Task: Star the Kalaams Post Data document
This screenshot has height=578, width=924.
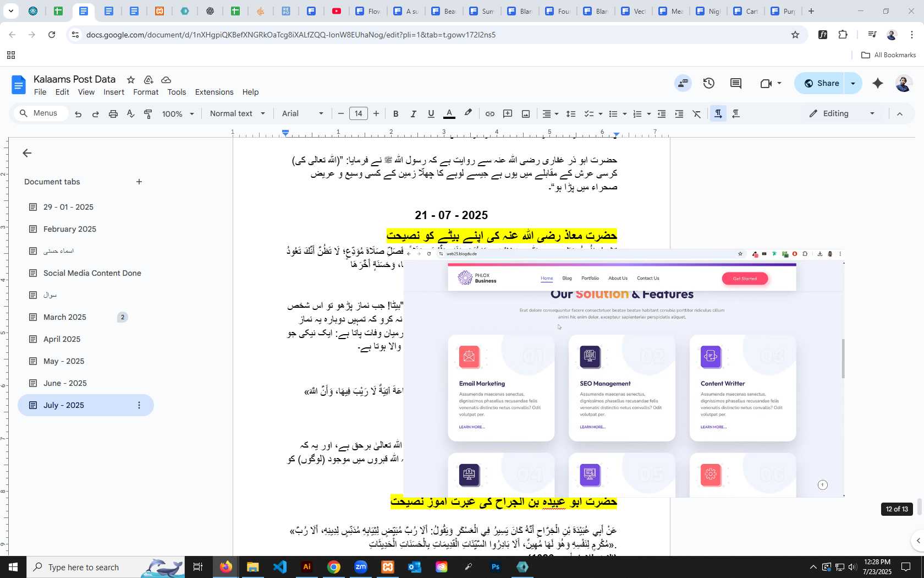Action: click(x=131, y=80)
